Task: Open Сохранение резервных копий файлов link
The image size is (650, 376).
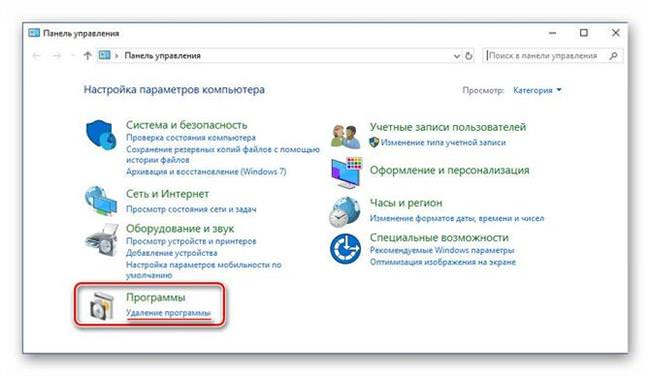Action: coord(223,154)
